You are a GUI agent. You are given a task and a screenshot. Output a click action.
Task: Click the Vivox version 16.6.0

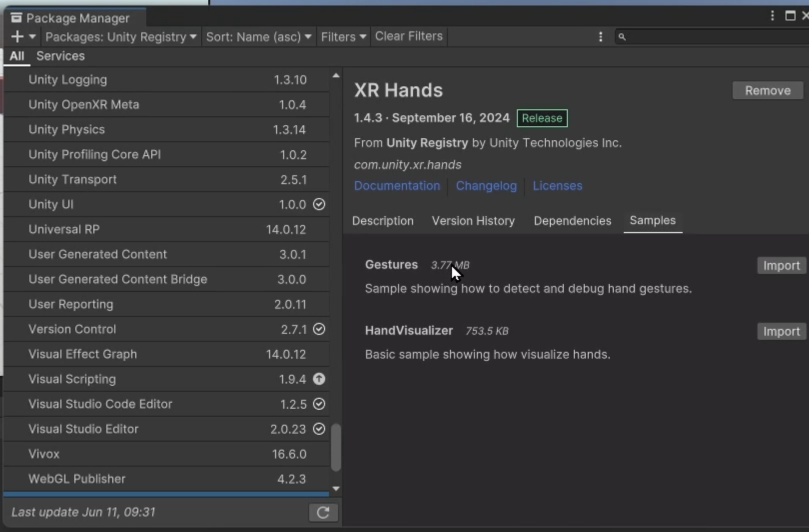tap(289, 454)
